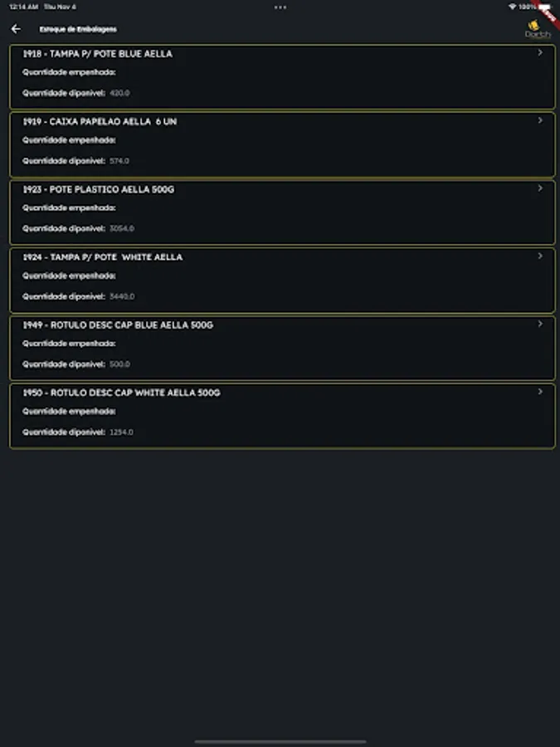Image resolution: width=560 pixels, height=747 pixels.
Task: Tap the home indicator bar
Action: tap(280, 741)
